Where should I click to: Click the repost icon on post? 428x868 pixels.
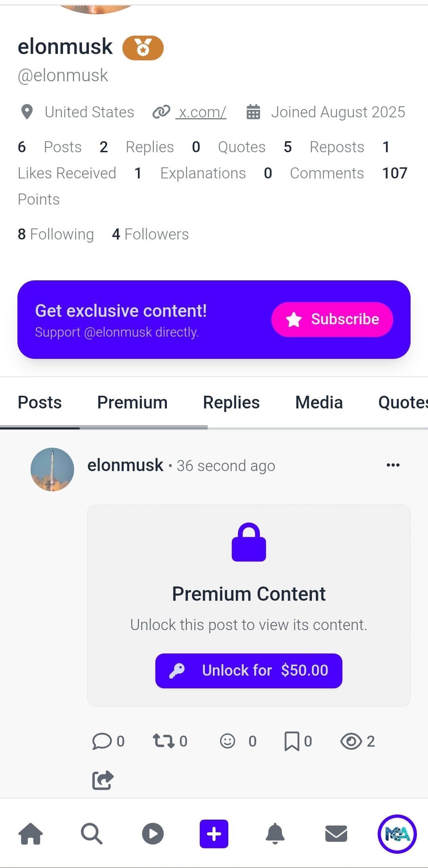(x=164, y=741)
